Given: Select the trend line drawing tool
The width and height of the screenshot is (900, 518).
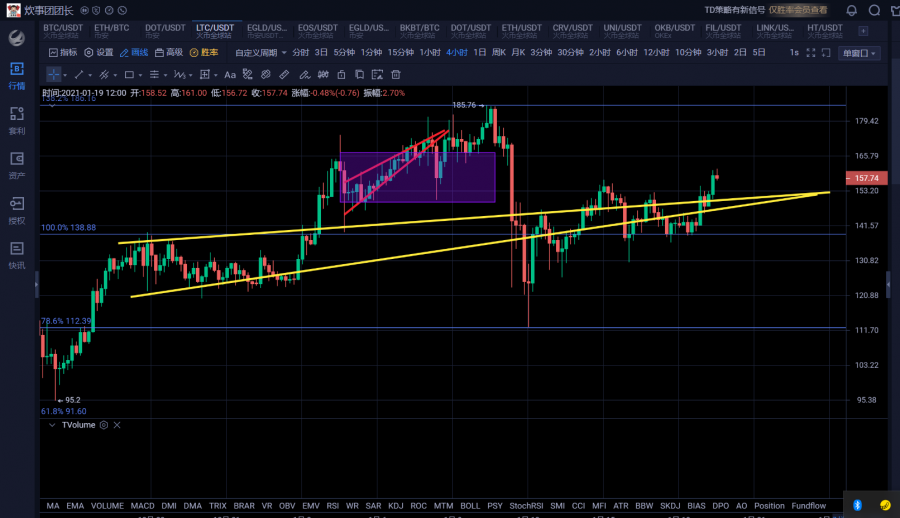Looking at the screenshot, I should coord(78,74).
